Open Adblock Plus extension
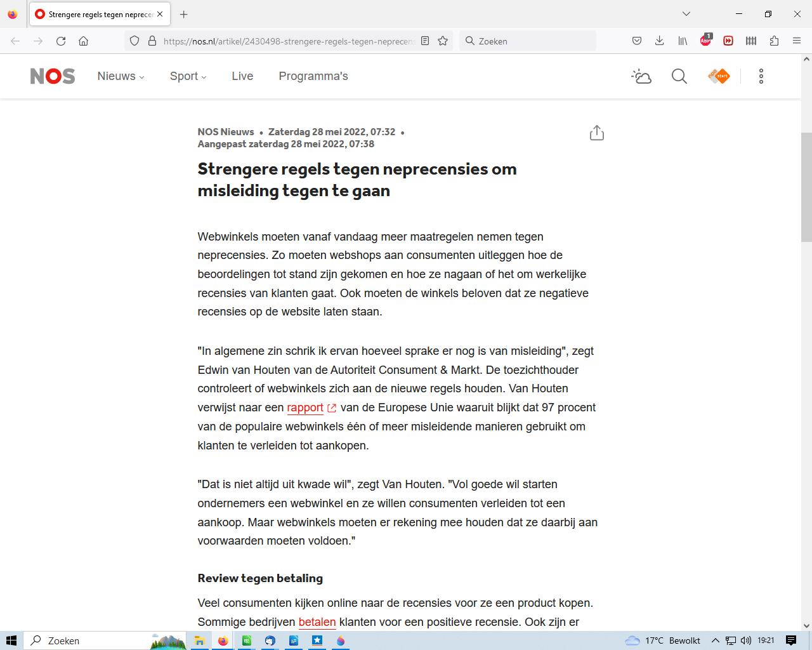Viewport: 812px width, 650px height. click(x=705, y=41)
